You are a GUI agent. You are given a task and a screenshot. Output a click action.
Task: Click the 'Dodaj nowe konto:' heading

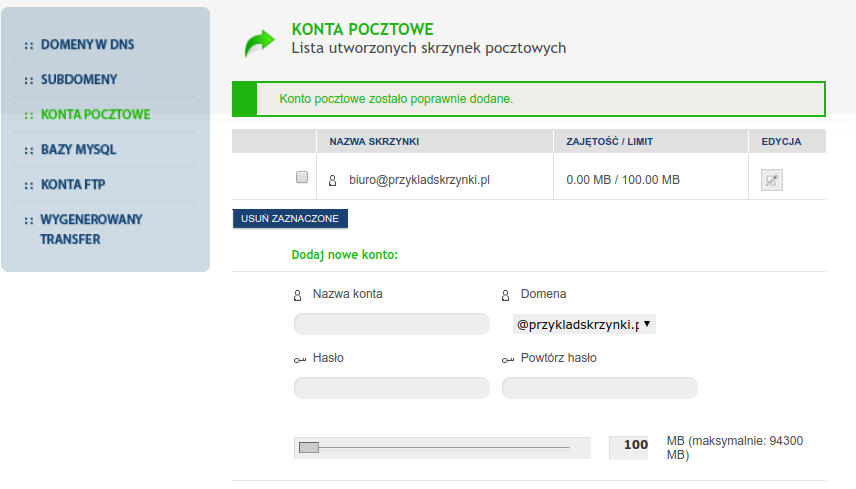point(344,255)
